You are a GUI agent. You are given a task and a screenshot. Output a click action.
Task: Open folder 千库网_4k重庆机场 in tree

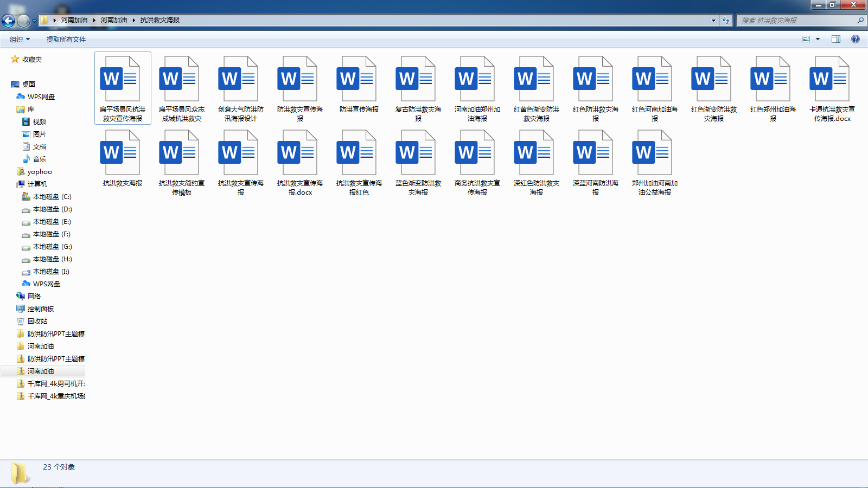56,396
